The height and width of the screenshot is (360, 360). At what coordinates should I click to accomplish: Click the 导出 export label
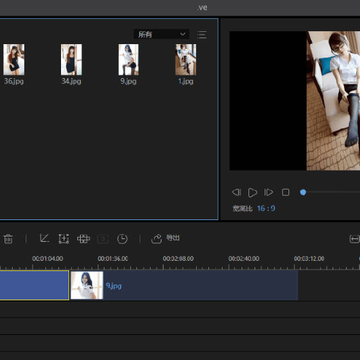(x=173, y=238)
